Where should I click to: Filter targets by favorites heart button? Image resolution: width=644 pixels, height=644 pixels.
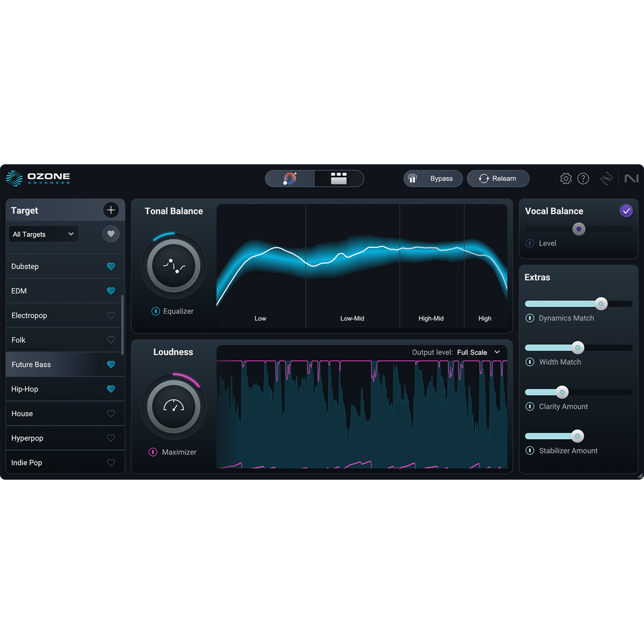tap(111, 234)
